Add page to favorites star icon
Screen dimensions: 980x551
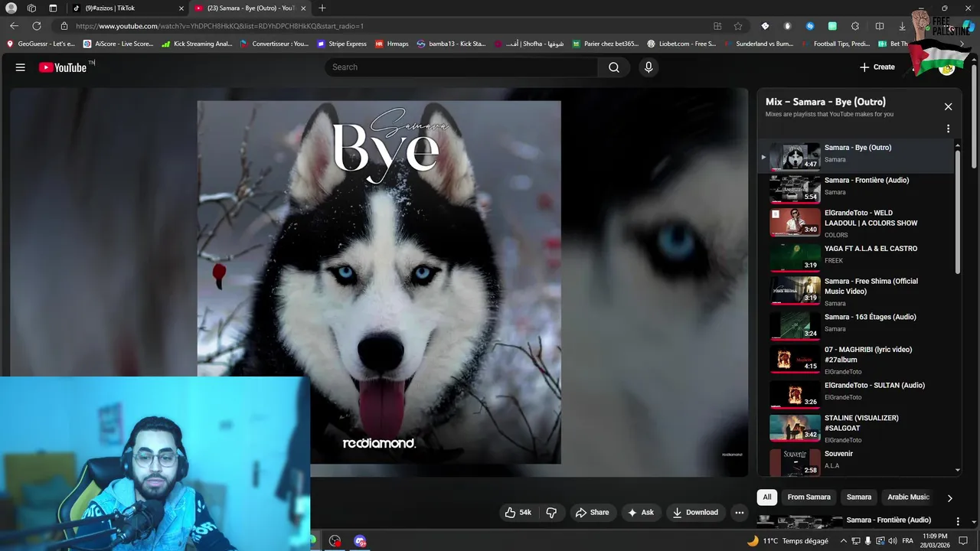(x=738, y=26)
